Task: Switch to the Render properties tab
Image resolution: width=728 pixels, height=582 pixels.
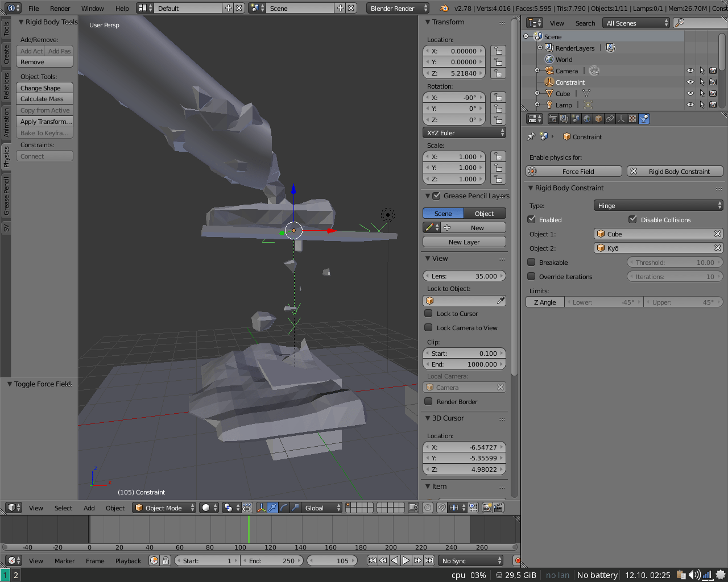Action: click(x=553, y=119)
